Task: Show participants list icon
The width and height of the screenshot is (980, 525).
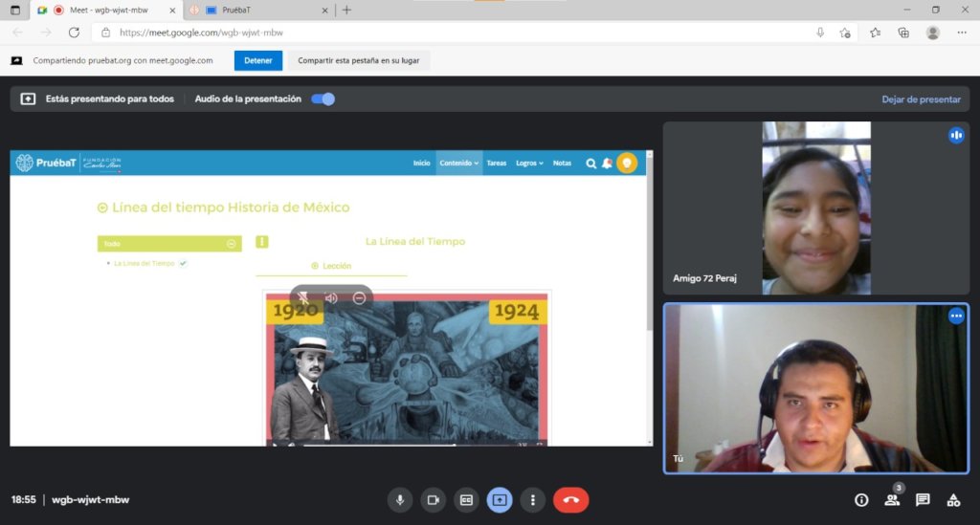Action: coord(893,499)
